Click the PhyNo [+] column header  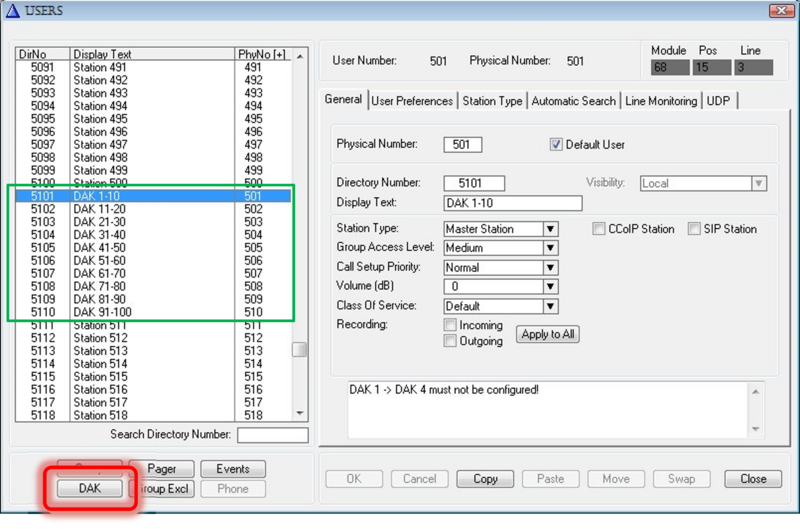[x=263, y=54]
